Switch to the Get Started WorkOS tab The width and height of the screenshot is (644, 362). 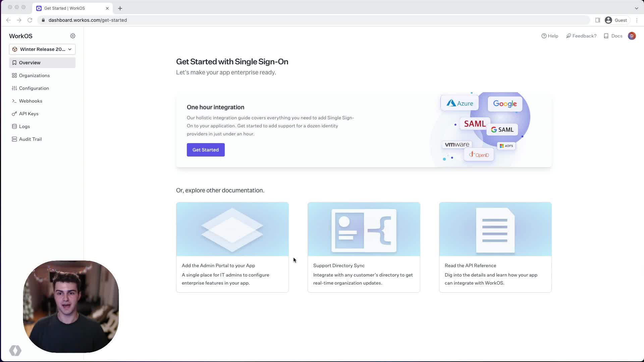click(67, 8)
